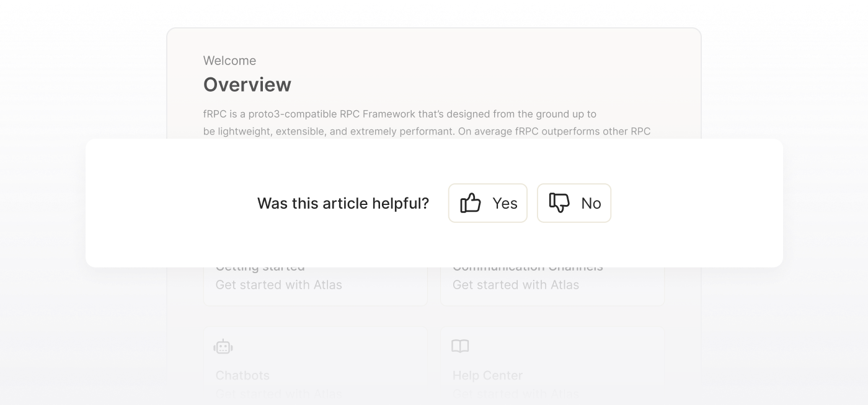Click 'Get started with Atlas' under Communication Channels

(516, 285)
